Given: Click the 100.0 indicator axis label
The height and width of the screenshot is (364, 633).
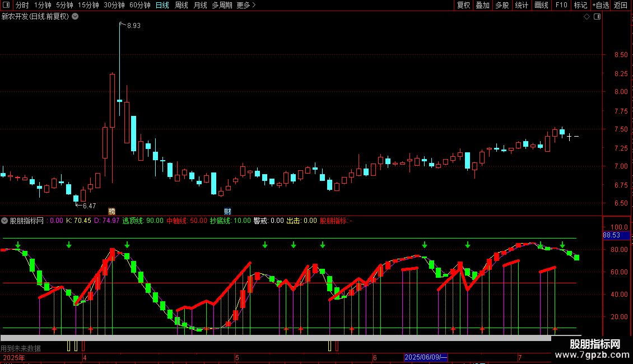Looking at the screenshot, I should coord(619,227).
